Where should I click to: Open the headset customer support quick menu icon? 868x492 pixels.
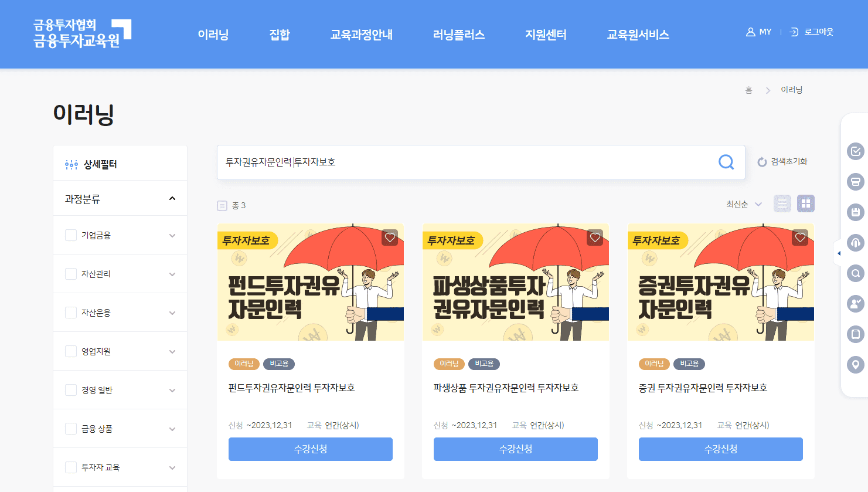855,243
